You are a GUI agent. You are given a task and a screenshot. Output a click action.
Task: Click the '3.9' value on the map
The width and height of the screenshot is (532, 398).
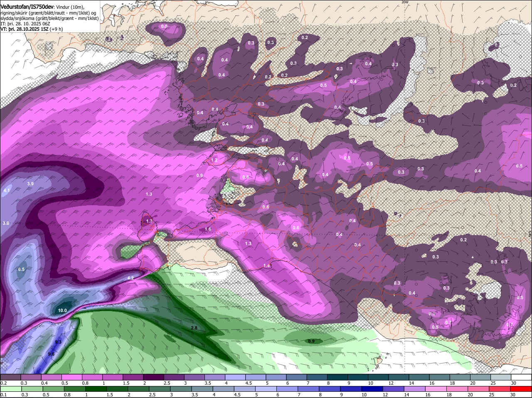(x=30, y=184)
